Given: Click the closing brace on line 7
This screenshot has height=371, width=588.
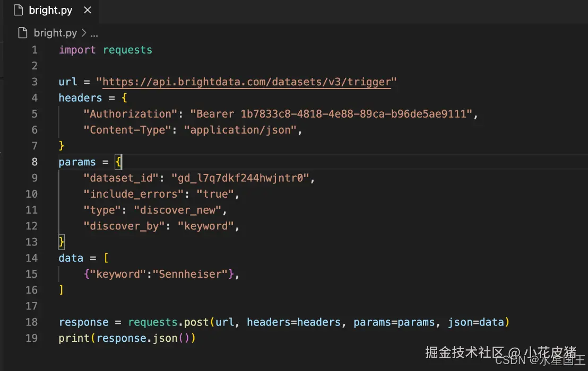Looking at the screenshot, I should (62, 146).
